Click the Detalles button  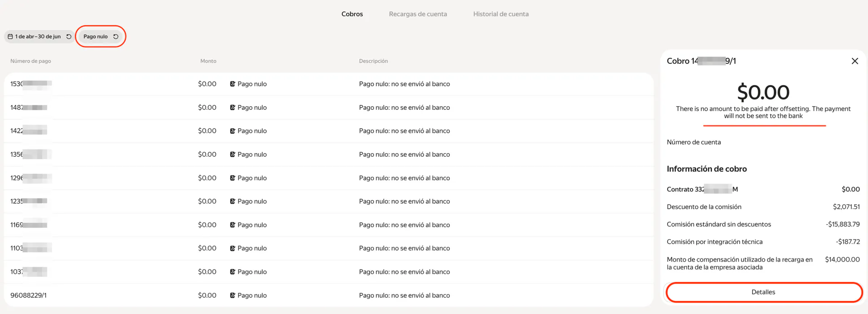coord(764,292)
